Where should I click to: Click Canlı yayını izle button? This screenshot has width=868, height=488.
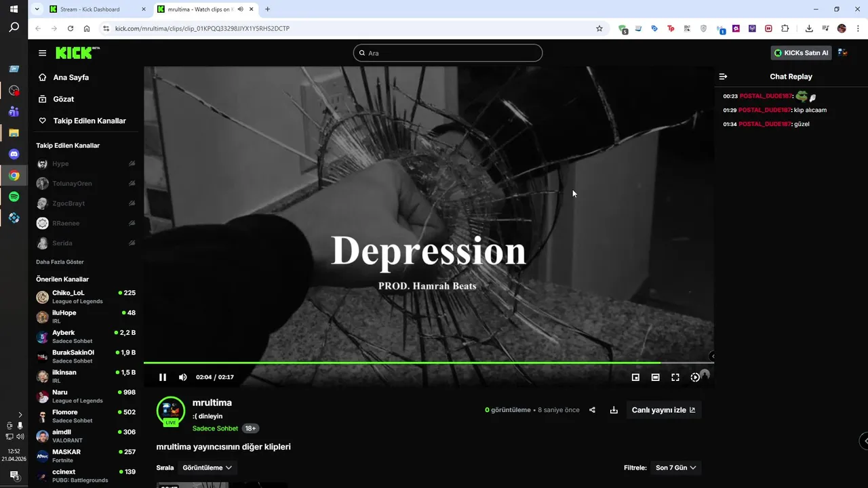pyautogui.click(x=664, y=410)
